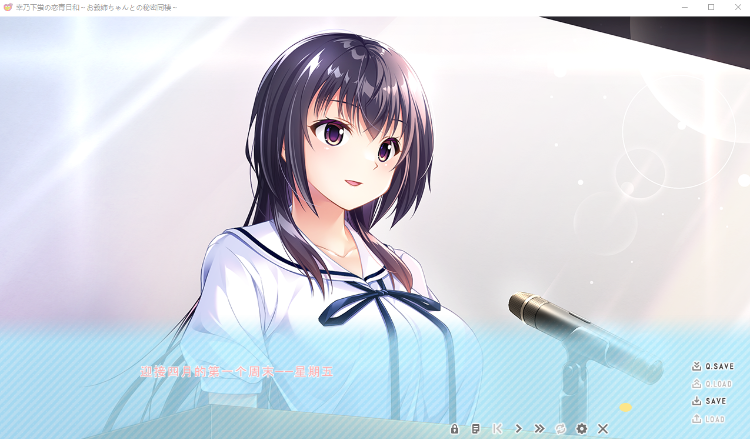Viewport: 750px width, 439px height.
Task: Click the Q.LOAD button
Action: [712, 384]
